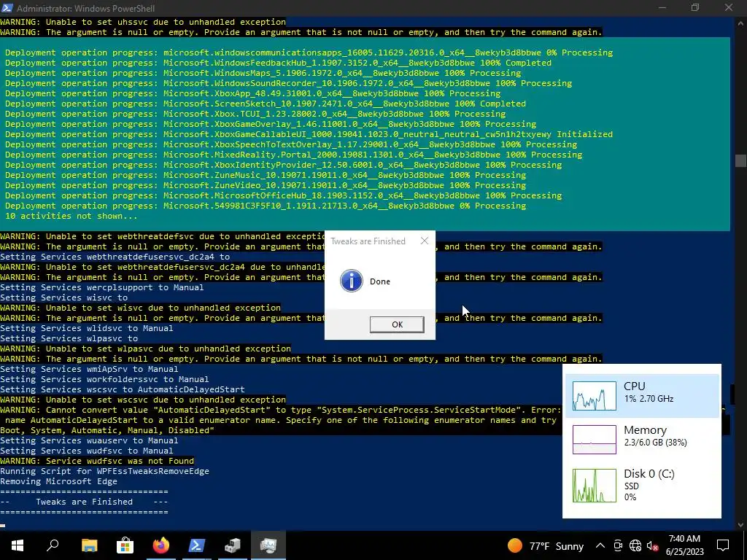Open the installer app taskbar icon

point(233,545)
